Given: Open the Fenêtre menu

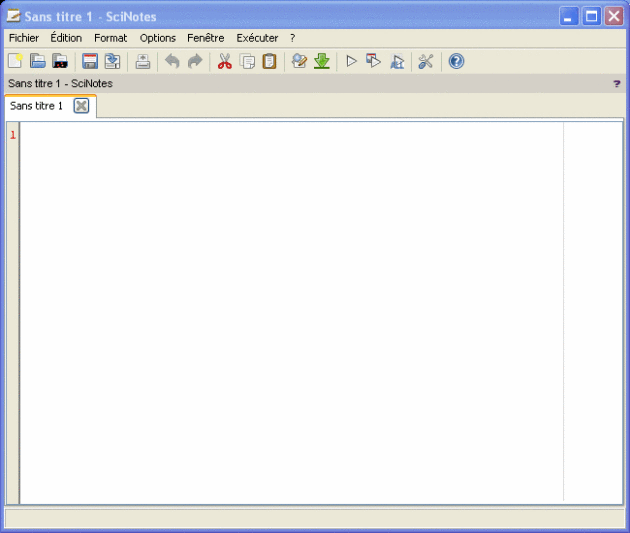Looking at the screenshot, I should [206, 38].
